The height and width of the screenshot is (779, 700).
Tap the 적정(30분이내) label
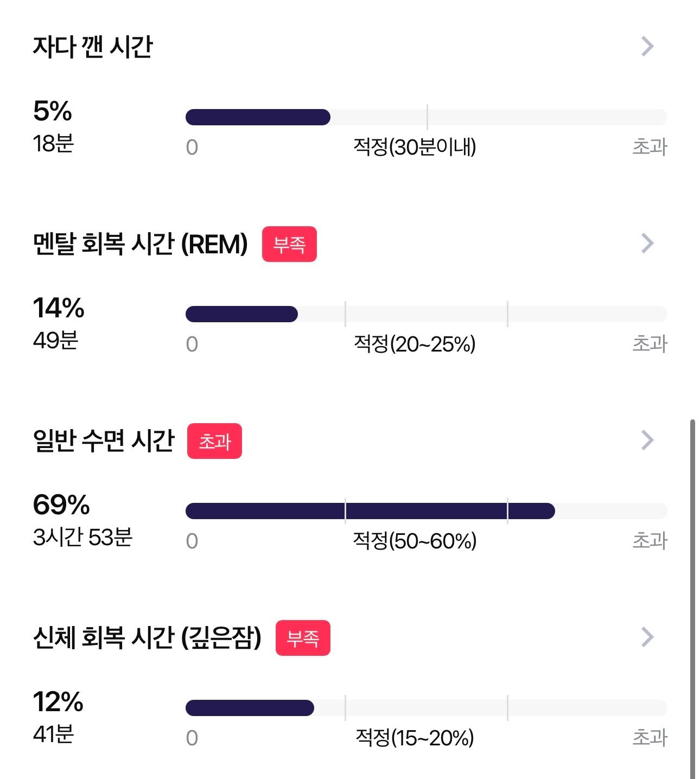coord(415,147)
